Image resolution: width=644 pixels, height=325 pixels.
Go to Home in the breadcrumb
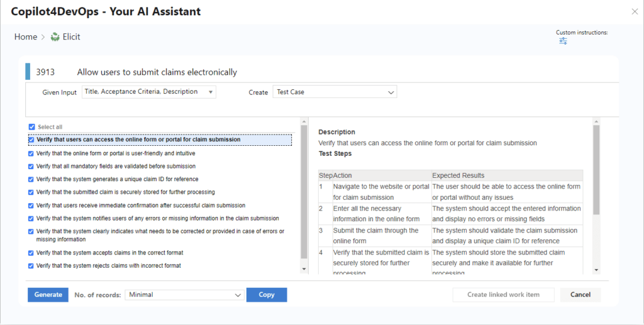[x=25, y=37]
